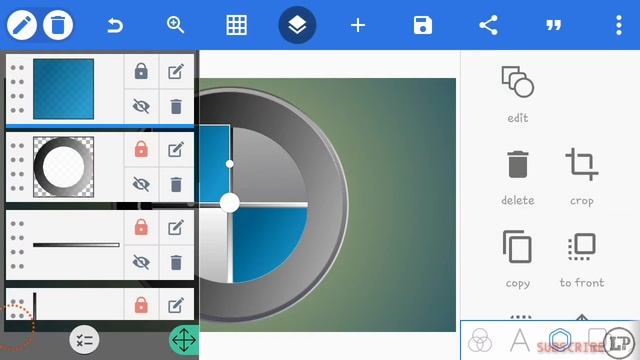Screen dimensions: 640x360
Task: Edit the blue square layer
Action: click(176, 71)
